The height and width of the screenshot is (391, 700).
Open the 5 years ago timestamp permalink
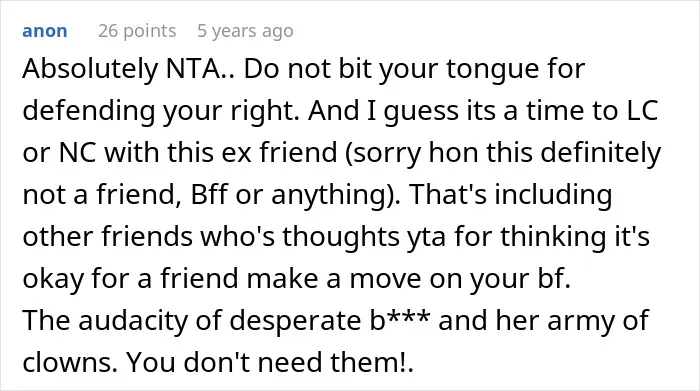(245, 31)
